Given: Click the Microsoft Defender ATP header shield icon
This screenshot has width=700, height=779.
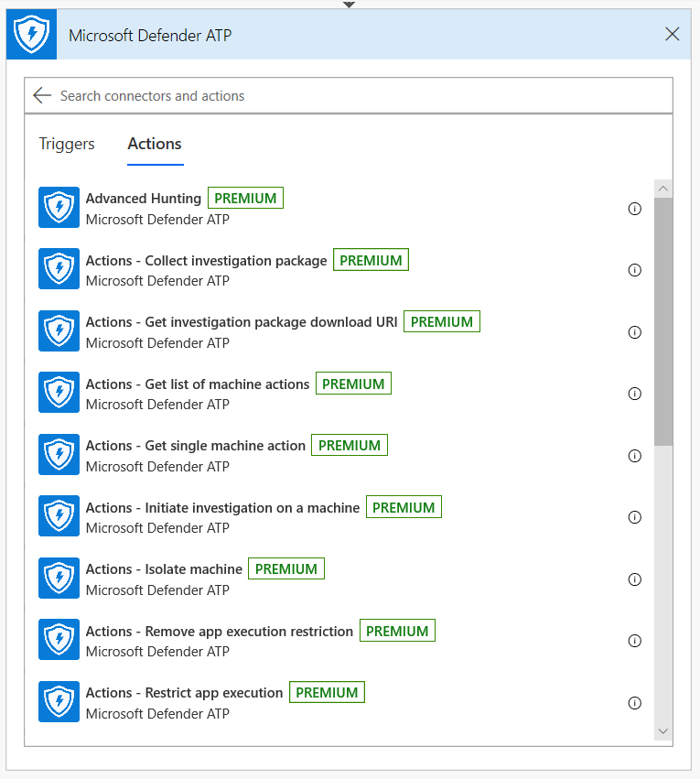Looking at the screenshot, I should [31, 35].
